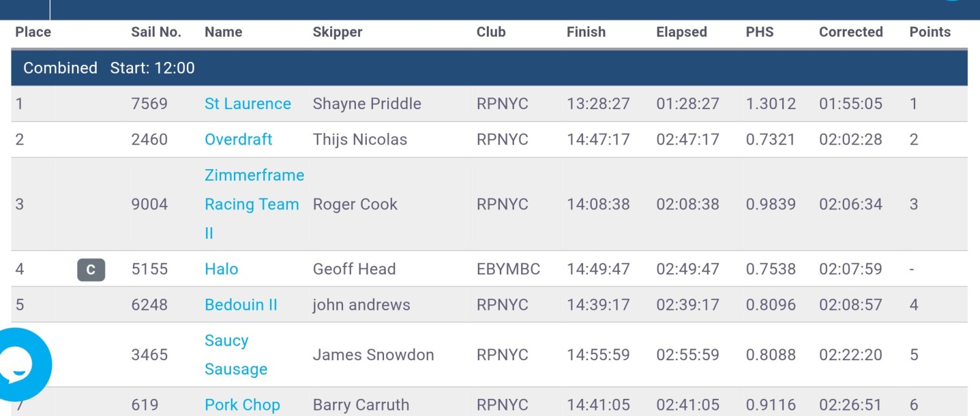Click the Place column header
The height and width of the screenshot is (416, 980).
click(x=33, y=32)
